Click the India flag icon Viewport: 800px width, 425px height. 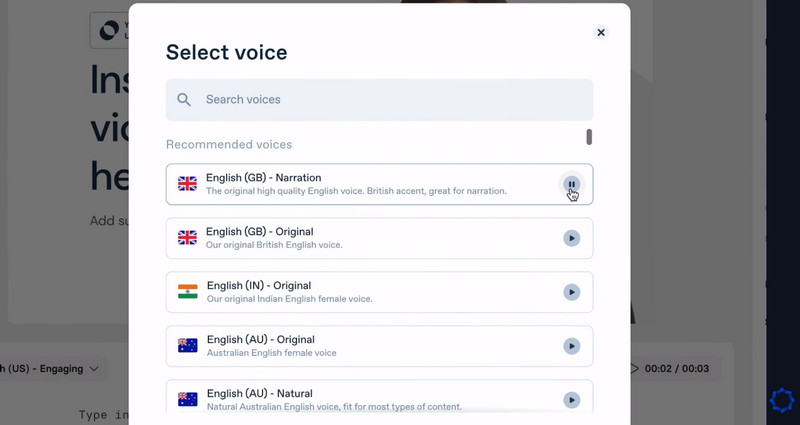[x=187, y=292]
